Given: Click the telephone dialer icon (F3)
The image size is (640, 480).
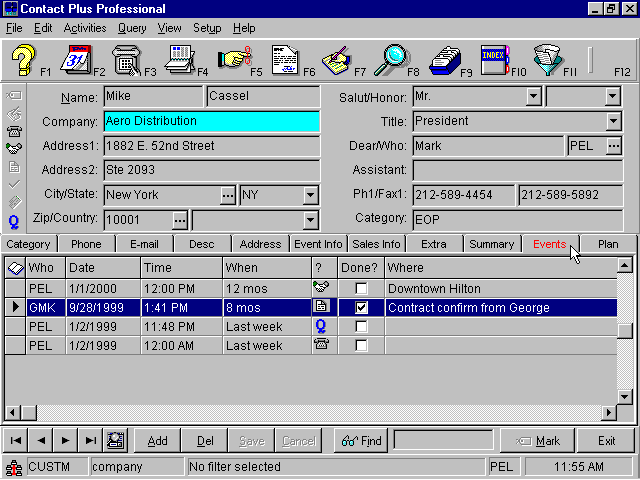Looking at the screenshot, I should click(x=127, y=60).
